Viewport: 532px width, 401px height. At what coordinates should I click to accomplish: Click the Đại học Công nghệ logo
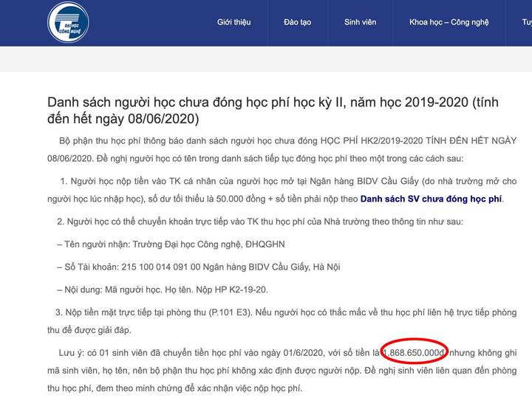coord(68,22)
